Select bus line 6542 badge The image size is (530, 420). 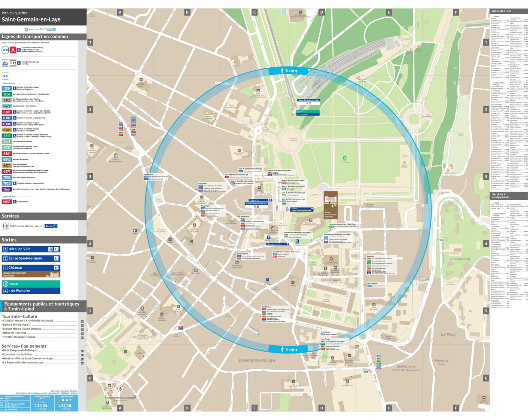click(x=7, y=159)
